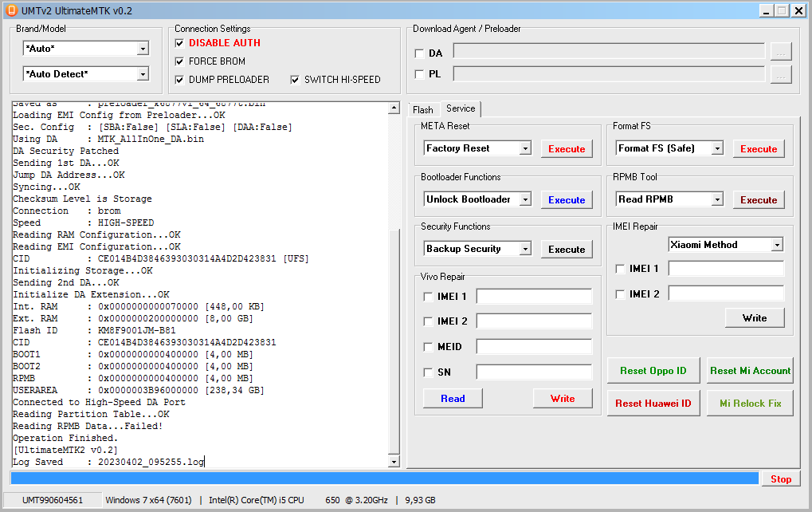Click the log scrollbar down arrow
Image resolution: width=812 pixels, height=512 pixels.
pyautogui.click(x=394, y=462)
